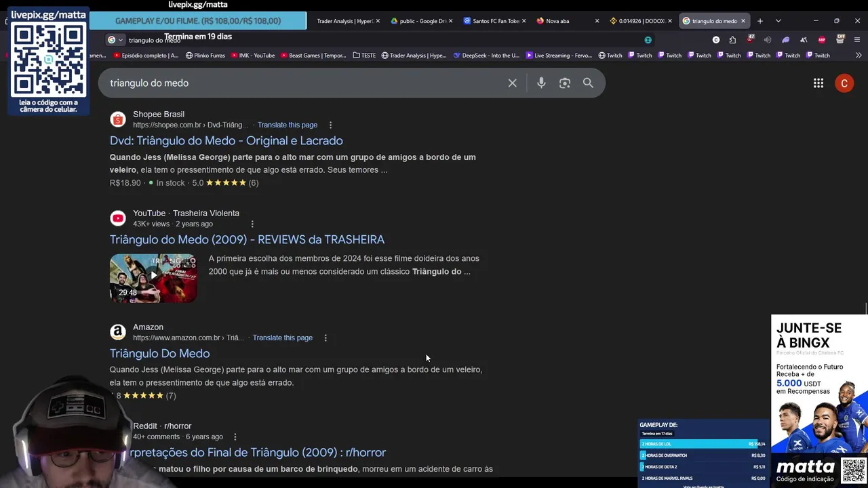This screenshot has height=488, width=868.
Task: Open Trader Analysis bookmark in bookmarks bar
Action: [x=414, y=56]
